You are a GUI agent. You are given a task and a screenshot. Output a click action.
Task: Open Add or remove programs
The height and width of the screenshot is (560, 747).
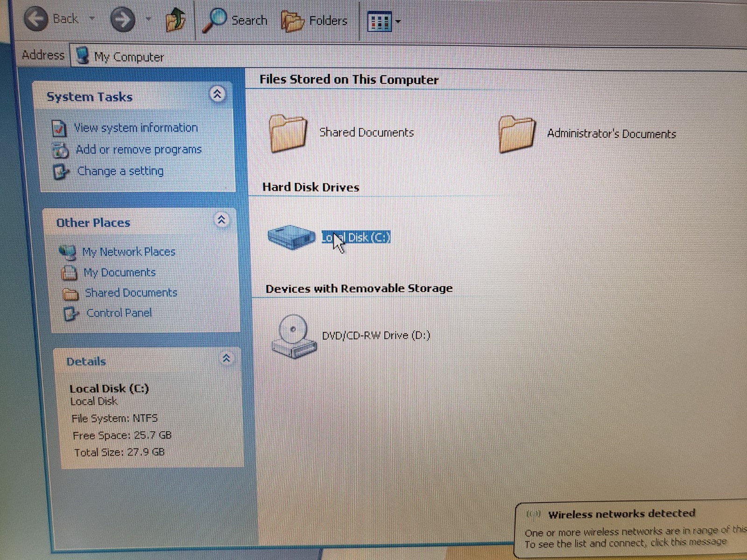139,150
